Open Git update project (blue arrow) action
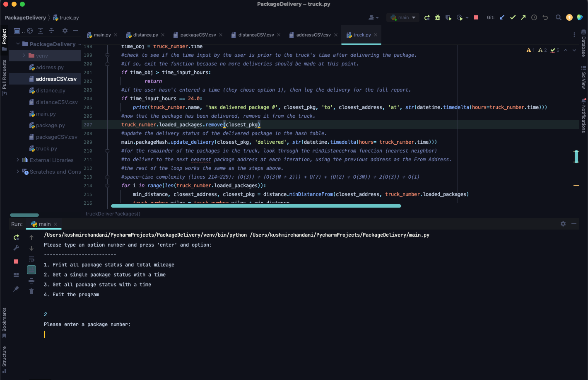Image resolution: width=588 pixels, height=380 pixels. [502, 17]
